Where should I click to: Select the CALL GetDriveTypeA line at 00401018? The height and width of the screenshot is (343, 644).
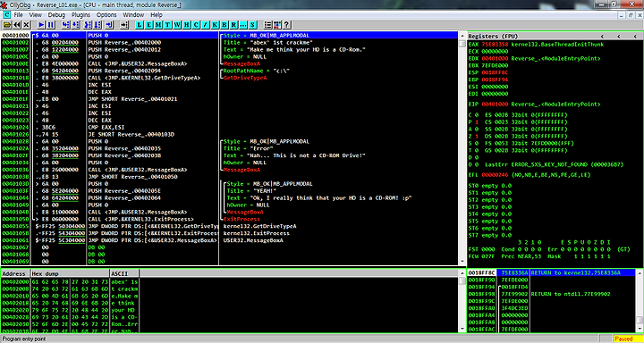pyautogui.click(x=229, y=78)
